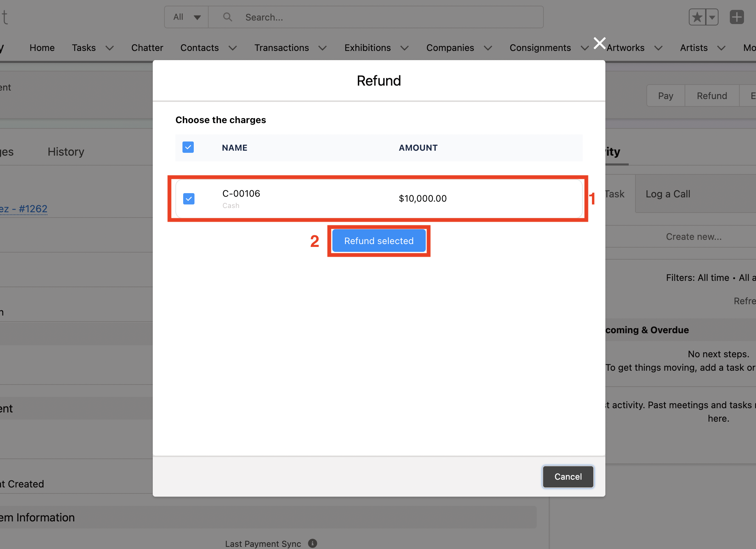Click the Refund selected button
This screenshot has height=549, width=756.
click(x=379, y=241)
